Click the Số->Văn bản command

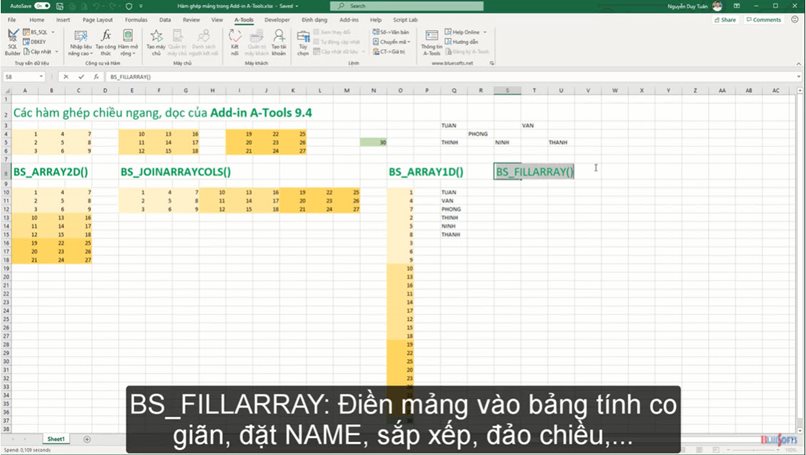391,32
